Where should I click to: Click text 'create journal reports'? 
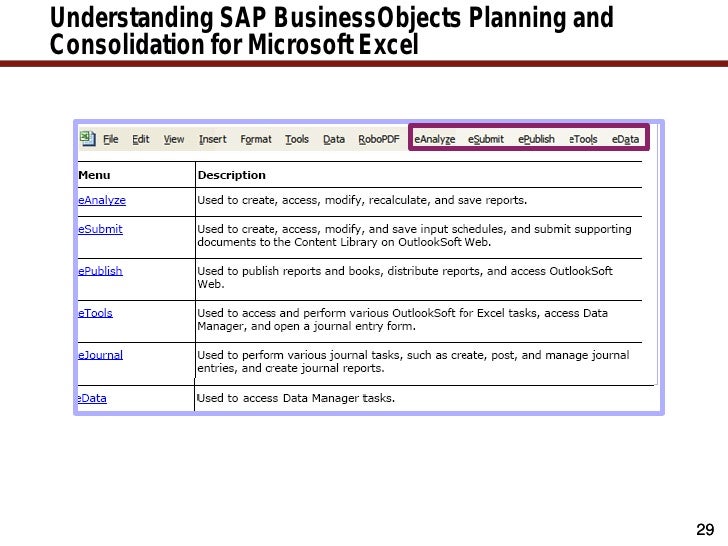coord(325,368)
